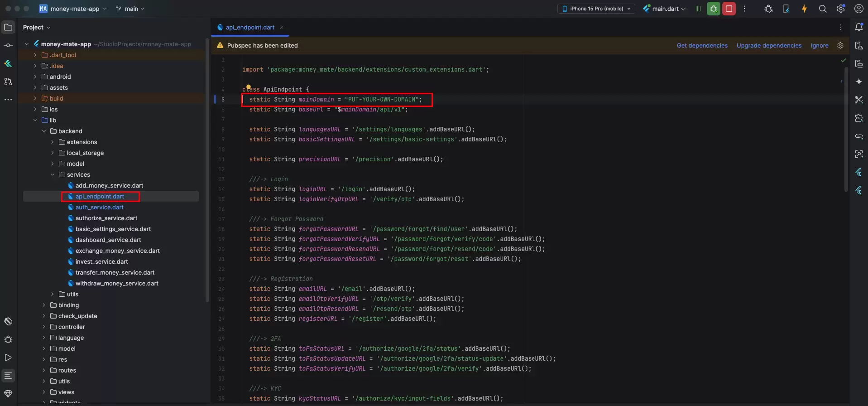
Task: Show more tool windows ellipsis in left bar
Action: tap(8, 100)
